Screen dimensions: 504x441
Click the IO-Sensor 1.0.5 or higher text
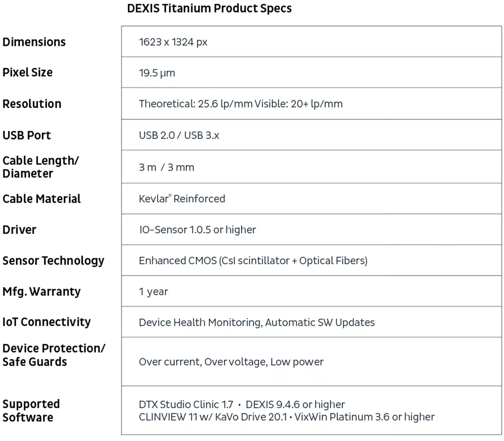[197, 230]
